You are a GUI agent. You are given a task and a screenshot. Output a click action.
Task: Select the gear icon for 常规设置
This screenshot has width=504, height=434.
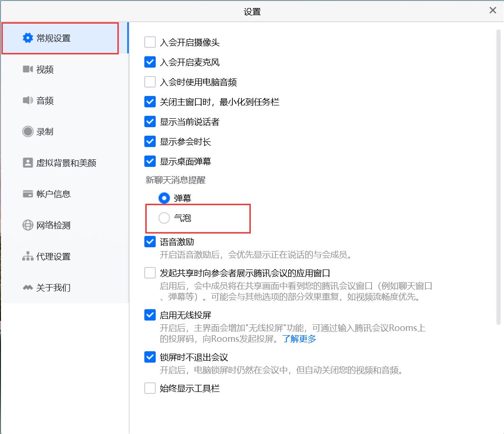click(27, 38)
